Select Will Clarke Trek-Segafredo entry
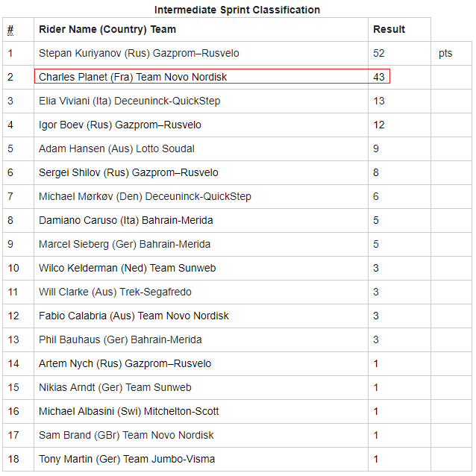 [x=116, y=292]
